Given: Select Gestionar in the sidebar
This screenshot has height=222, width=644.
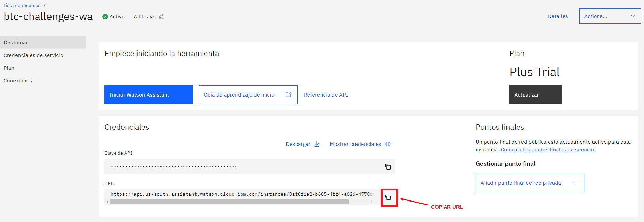Looking at the screenshot, I should tap(43, 42).
